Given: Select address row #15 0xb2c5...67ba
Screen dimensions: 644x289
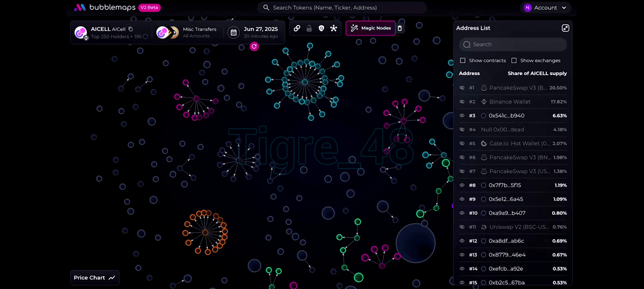Looking at the screenshot, I should click(513, 282).
